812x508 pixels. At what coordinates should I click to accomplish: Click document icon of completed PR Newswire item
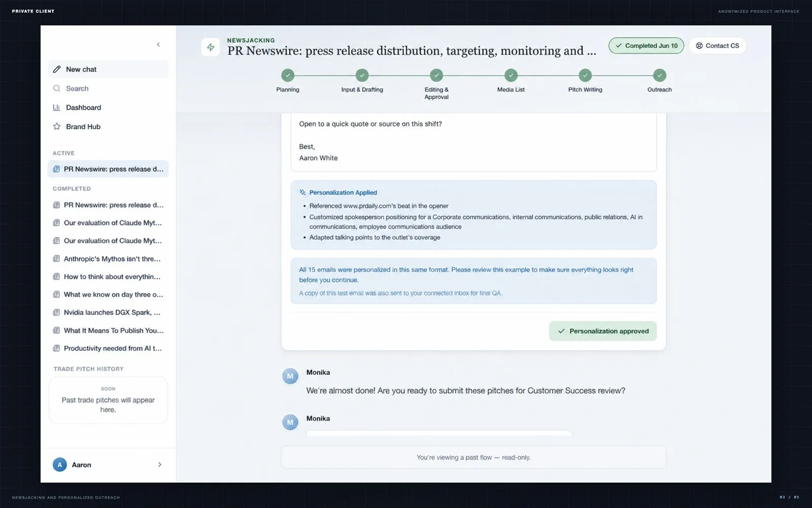click(x=56, y=205)
